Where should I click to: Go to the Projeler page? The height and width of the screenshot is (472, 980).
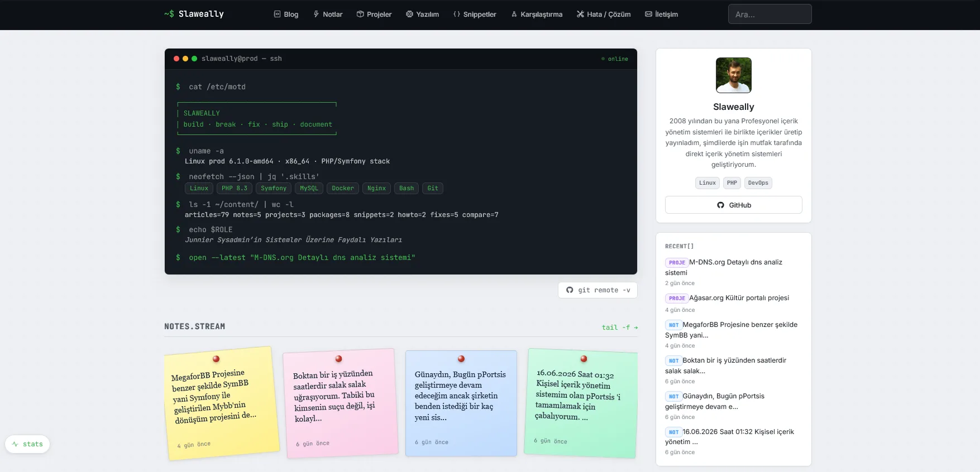click(374, 15)
